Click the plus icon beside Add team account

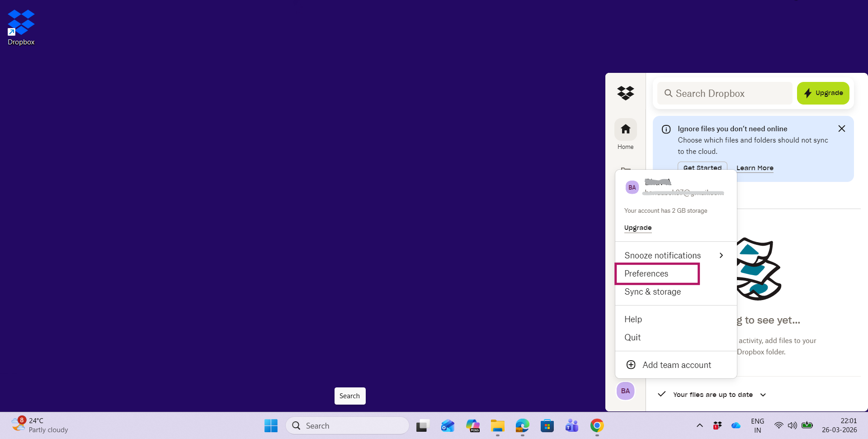(x=631, y=365)
